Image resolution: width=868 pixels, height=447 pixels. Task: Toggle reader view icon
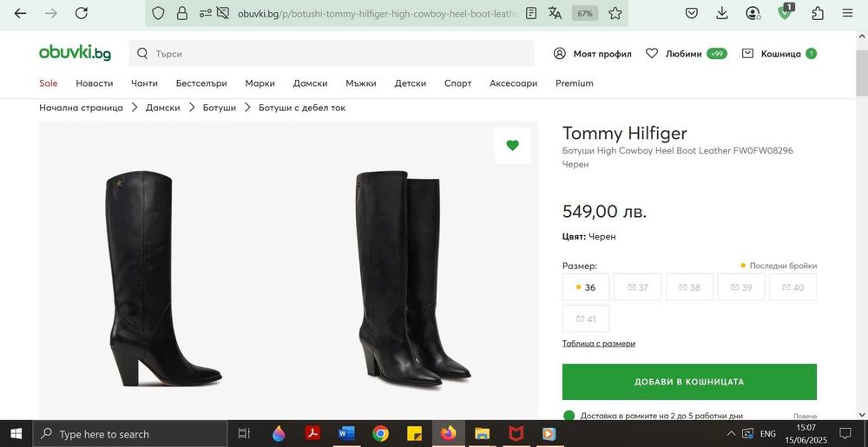pyautogui.click(x=531, y=13)
